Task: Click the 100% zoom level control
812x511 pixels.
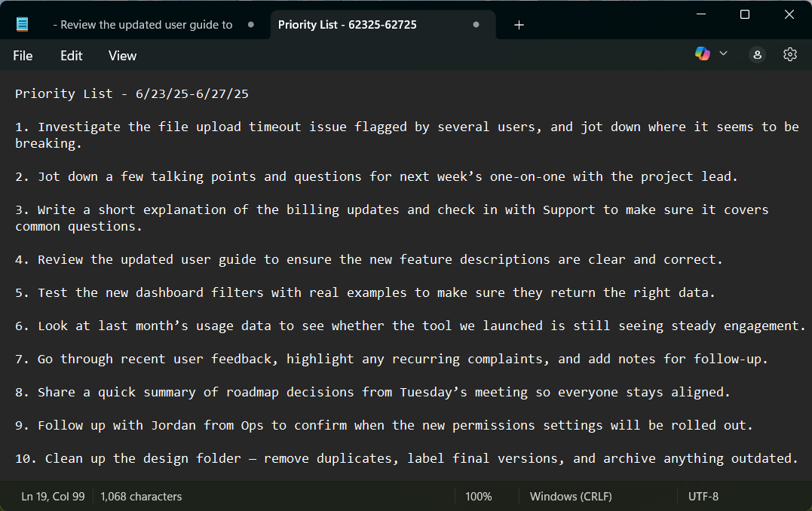Action: click(478, 496)
